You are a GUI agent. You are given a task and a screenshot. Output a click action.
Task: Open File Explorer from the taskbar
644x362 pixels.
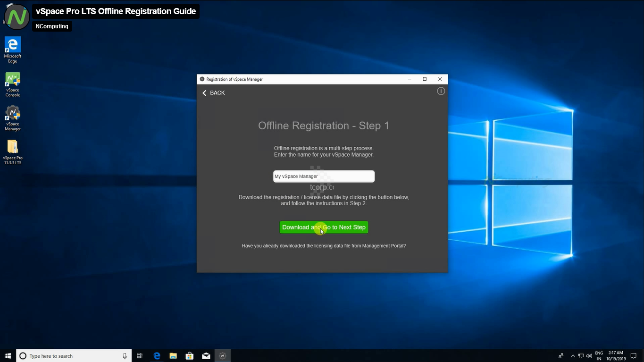click(x=173, y=356)
